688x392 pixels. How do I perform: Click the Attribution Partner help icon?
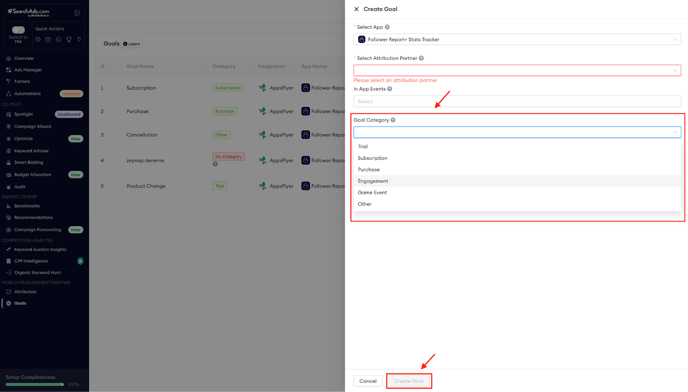tap(421, 58)
